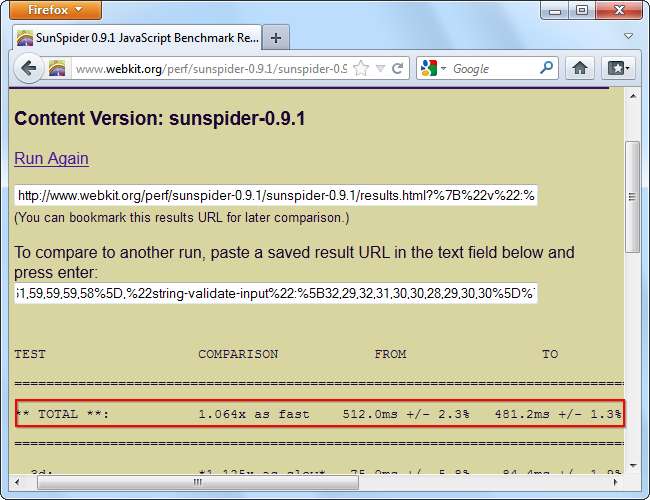Click the '1.064x as fast' total value
The width and height of the screenshot is (650, 500).
254,414
